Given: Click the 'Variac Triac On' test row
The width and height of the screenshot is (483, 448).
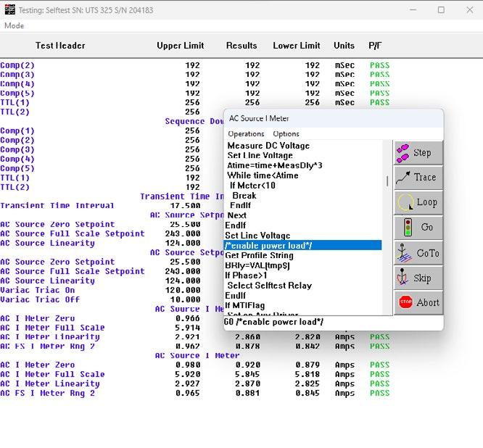Looking at the screenshot, I should (37, 291).
